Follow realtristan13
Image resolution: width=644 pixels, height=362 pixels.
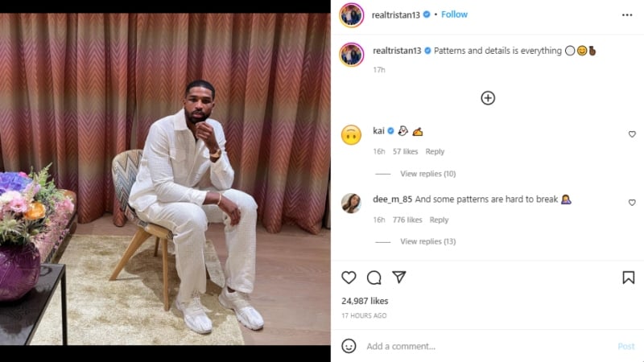tap(454, 14)
